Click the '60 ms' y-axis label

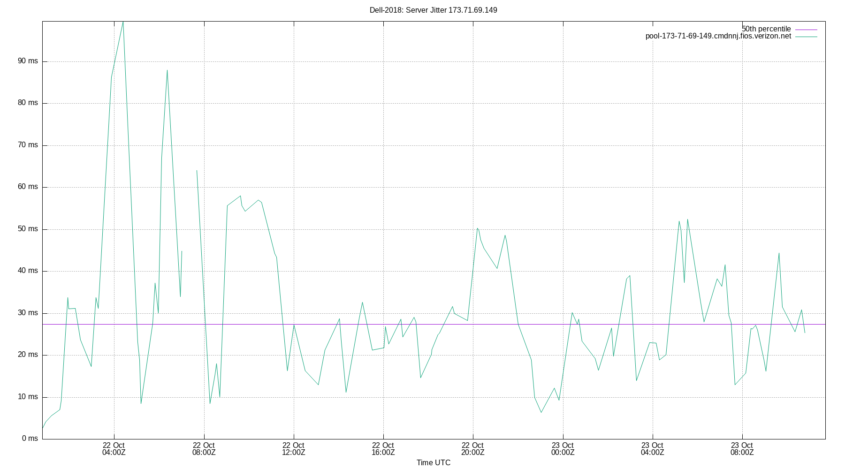point(28,187)
